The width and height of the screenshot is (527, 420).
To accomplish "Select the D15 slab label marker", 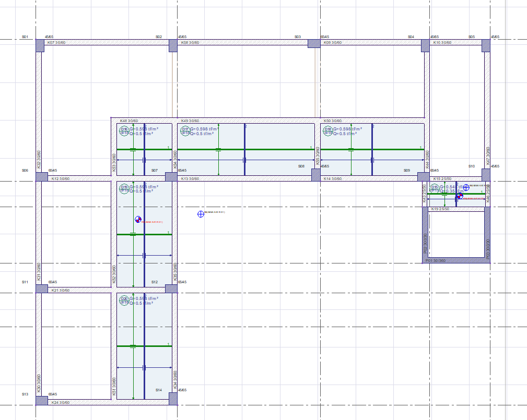I will (x=434, y=187).
